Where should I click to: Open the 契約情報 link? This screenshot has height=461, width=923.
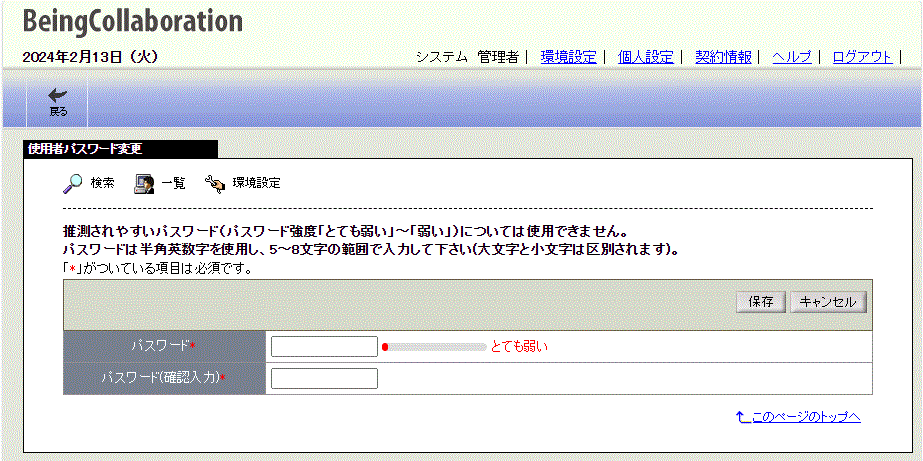723,57
